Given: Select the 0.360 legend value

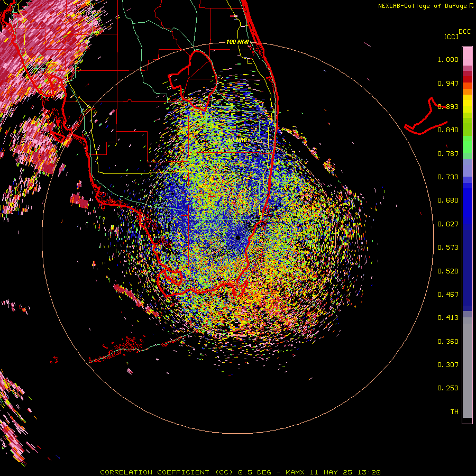Looking at the screenshot, I should 448,342.
